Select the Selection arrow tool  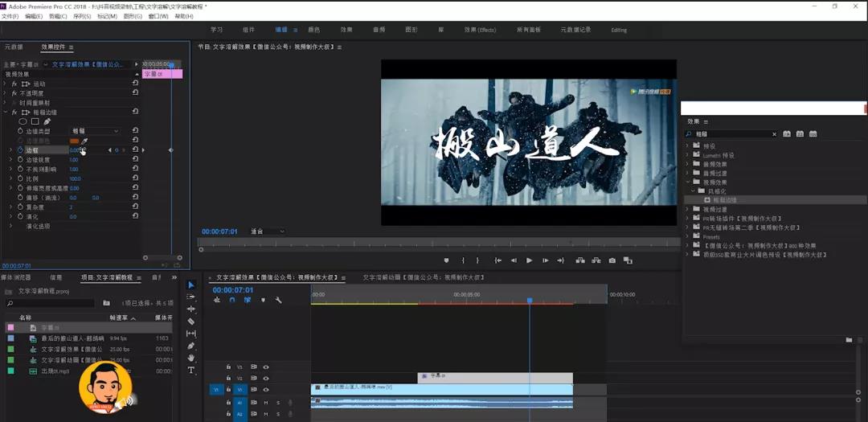click(x=191, y=285)
